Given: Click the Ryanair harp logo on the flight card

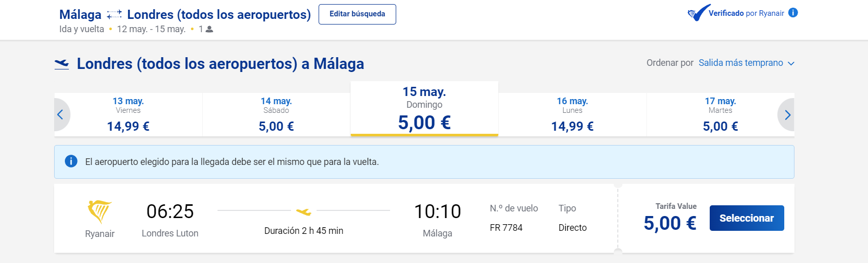Looking at the screenshot, I should pos(100,211).
